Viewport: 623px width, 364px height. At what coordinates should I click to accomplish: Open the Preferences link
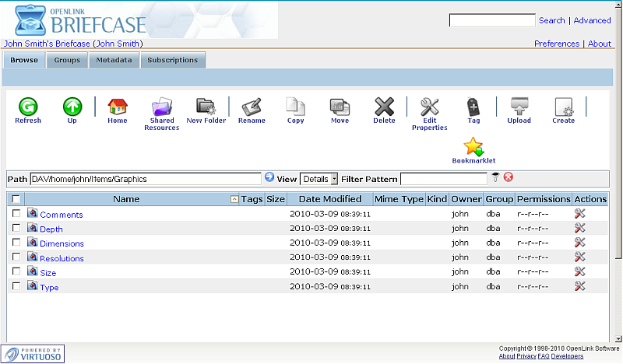(556, 44)
